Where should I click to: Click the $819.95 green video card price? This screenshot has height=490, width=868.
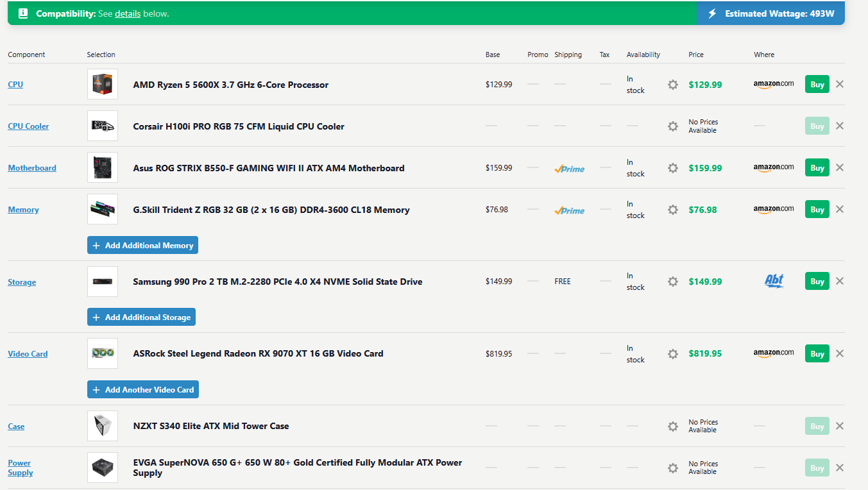(x=705, y=353)
